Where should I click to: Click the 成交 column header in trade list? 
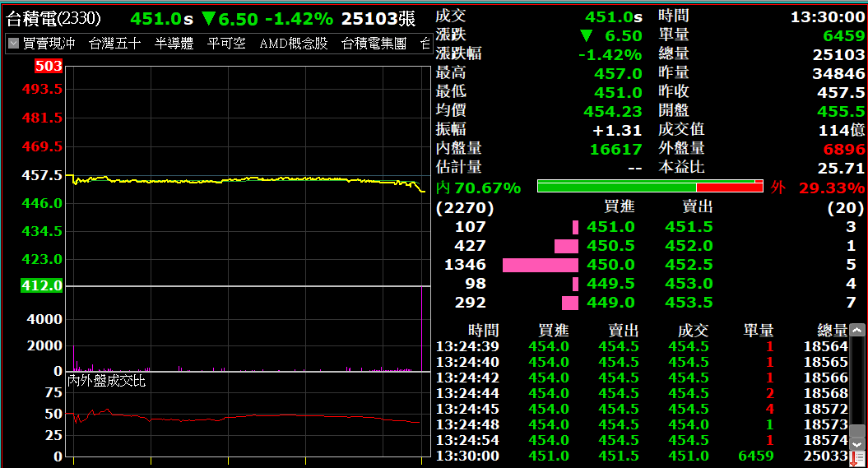pyautogui.click(x=693, y=331)
